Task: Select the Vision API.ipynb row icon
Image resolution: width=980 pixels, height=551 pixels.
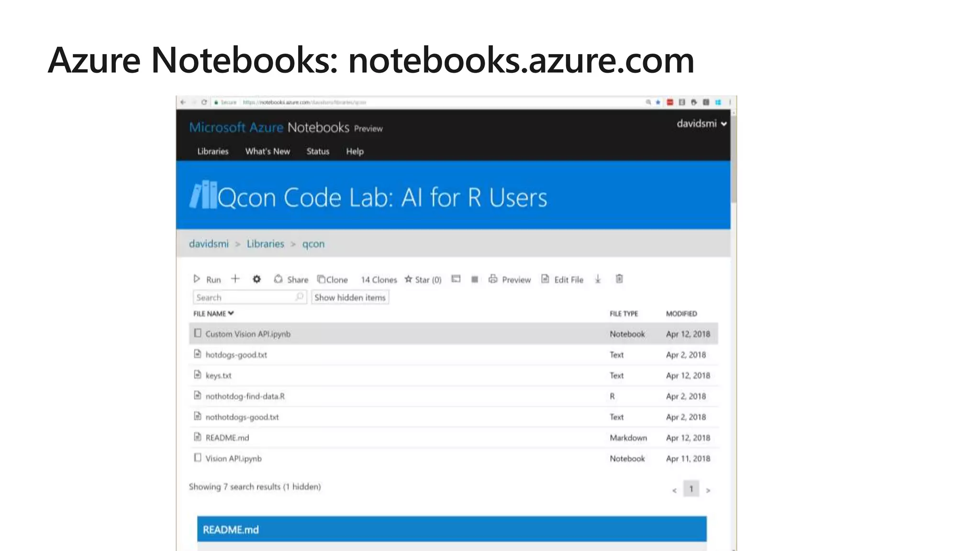Action: coord(198,458)
